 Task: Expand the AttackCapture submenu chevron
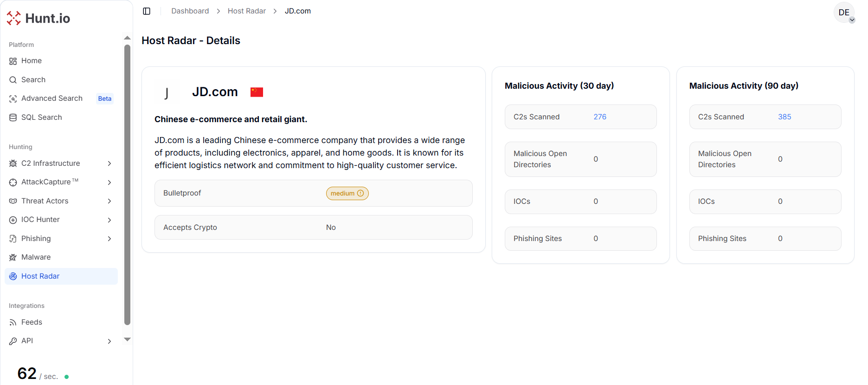(x=109, y=183)
